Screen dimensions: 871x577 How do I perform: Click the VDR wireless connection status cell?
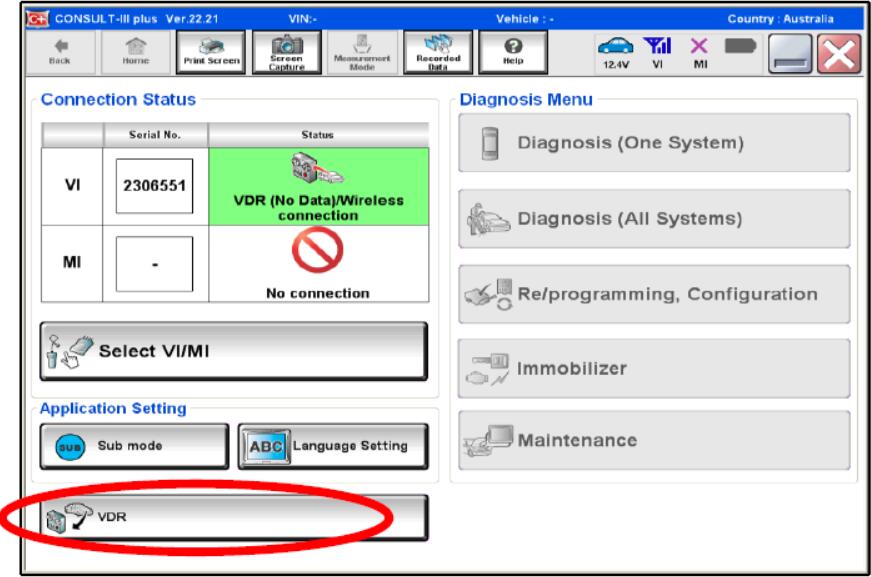point(318,187)
